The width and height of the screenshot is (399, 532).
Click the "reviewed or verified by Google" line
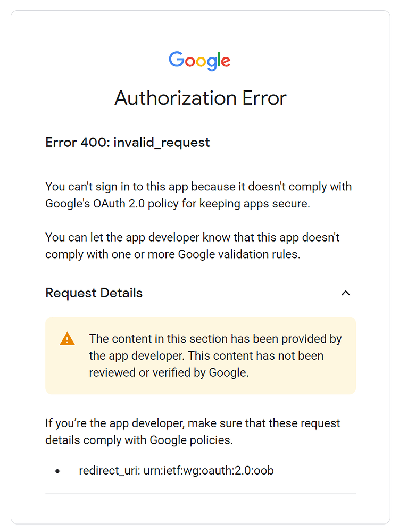pyautogui.click(x=169, y=372)
